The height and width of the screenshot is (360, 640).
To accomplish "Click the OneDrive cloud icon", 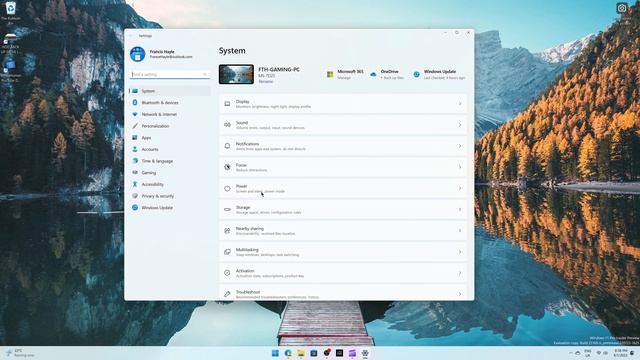I will tap(373, 74).
